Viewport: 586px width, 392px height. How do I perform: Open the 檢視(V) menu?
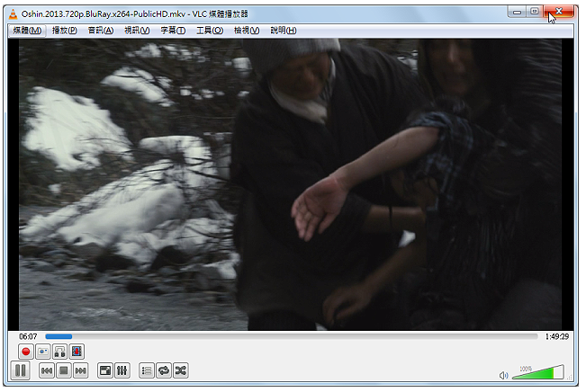[x=247, y=31]
